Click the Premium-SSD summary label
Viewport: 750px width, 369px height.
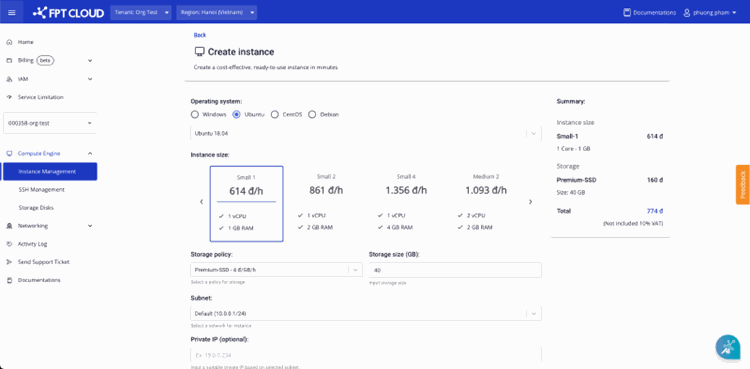(x=576, y=180)
